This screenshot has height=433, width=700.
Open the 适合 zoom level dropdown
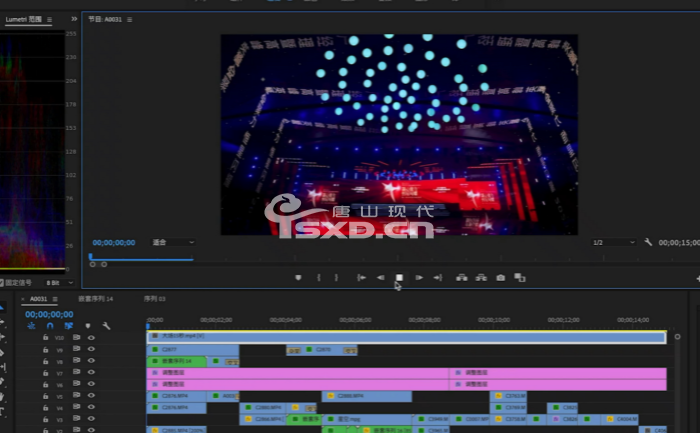pyautogui.click(x=173, y=242)
